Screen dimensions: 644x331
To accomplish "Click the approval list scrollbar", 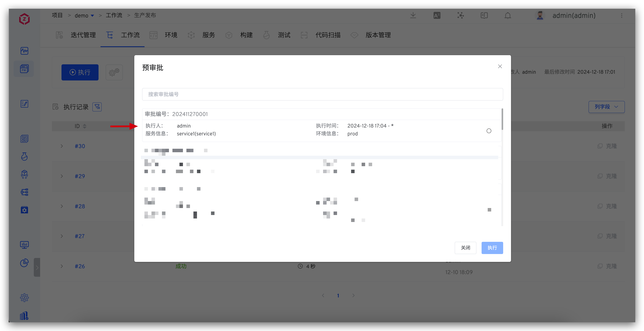I will (x=502, y=119).
